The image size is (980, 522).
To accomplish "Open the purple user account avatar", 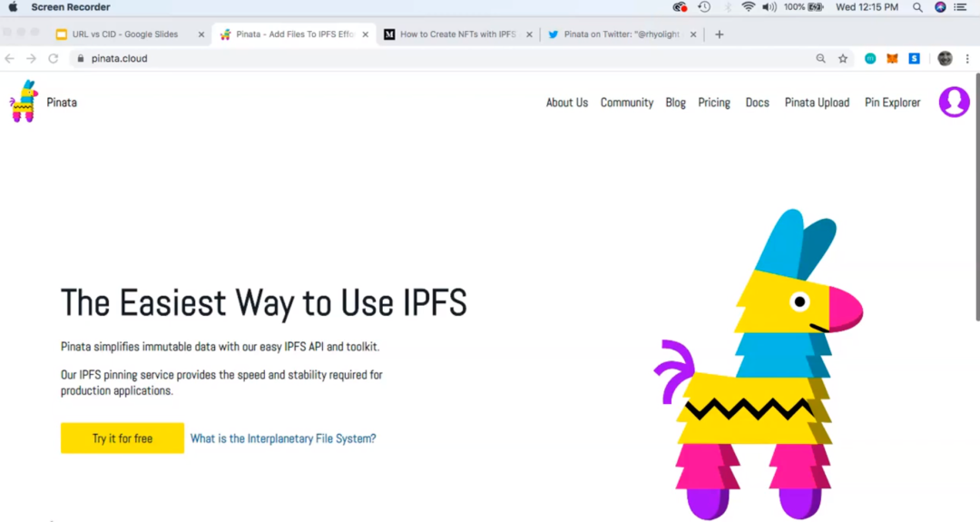I will 954,102.
